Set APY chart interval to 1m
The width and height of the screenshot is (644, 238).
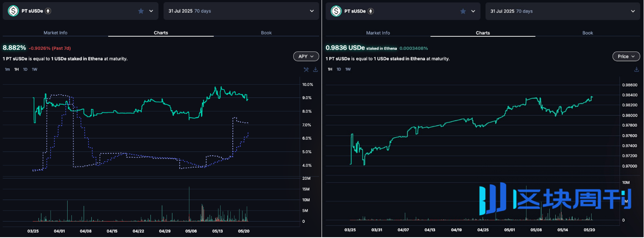(7, 69)
